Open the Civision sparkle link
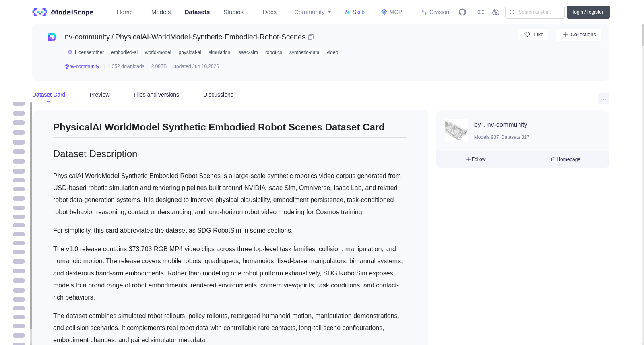 [x=435, y=12]
